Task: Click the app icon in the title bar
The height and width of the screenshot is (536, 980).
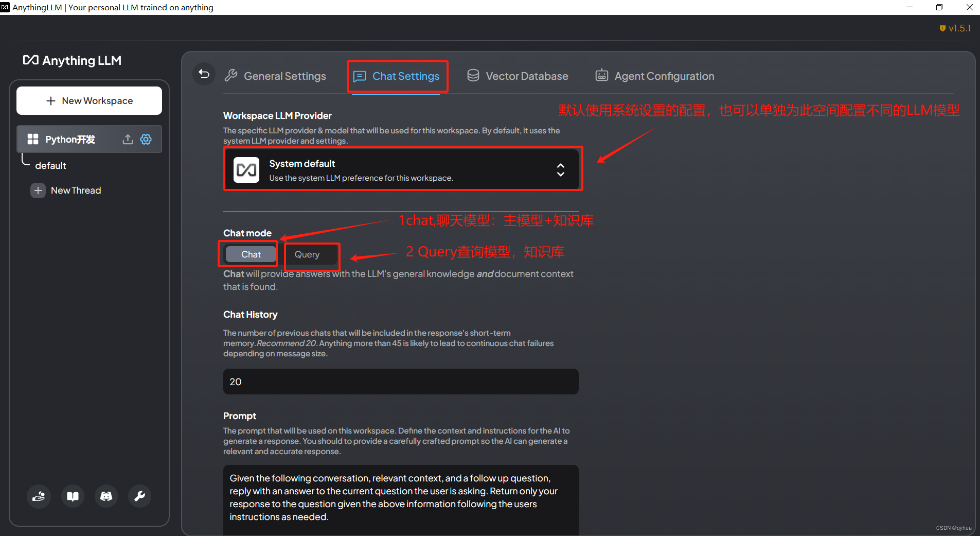Action: (x=5, y=7)
